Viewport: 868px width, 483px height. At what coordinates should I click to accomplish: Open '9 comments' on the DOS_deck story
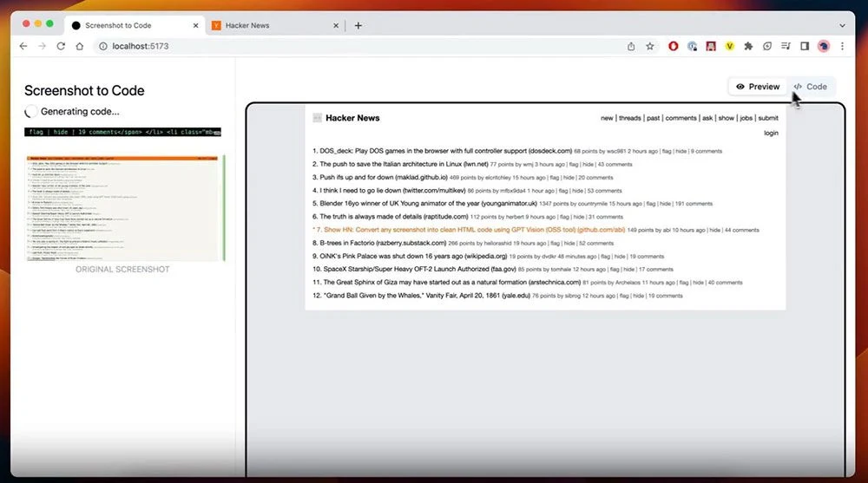(707, 152)
